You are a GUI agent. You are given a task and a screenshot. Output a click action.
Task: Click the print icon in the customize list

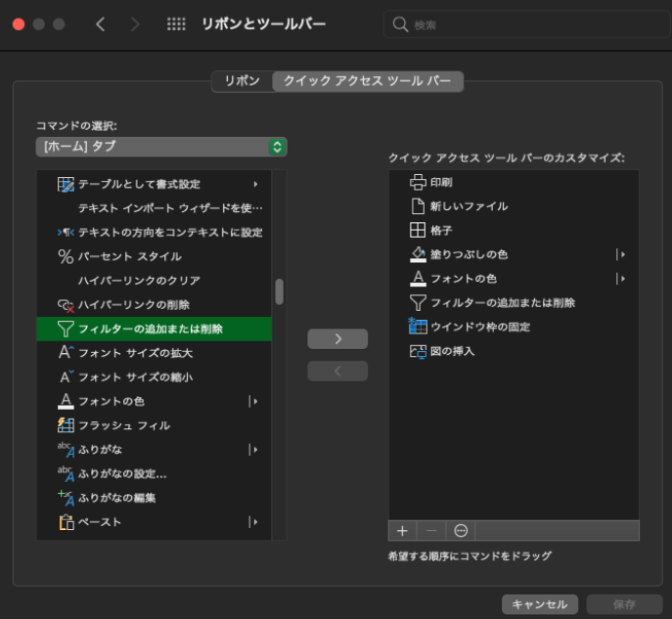pos(418,182)
